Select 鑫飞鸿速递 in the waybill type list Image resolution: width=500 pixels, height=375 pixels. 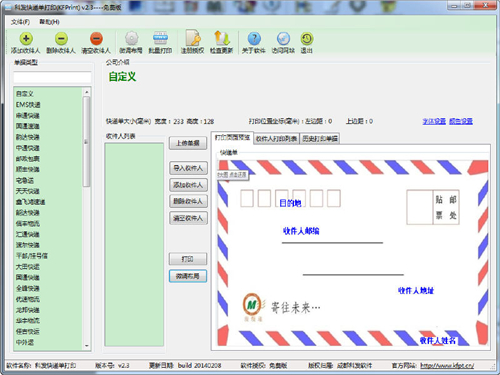pyautogui.click(x=31, y=202)
